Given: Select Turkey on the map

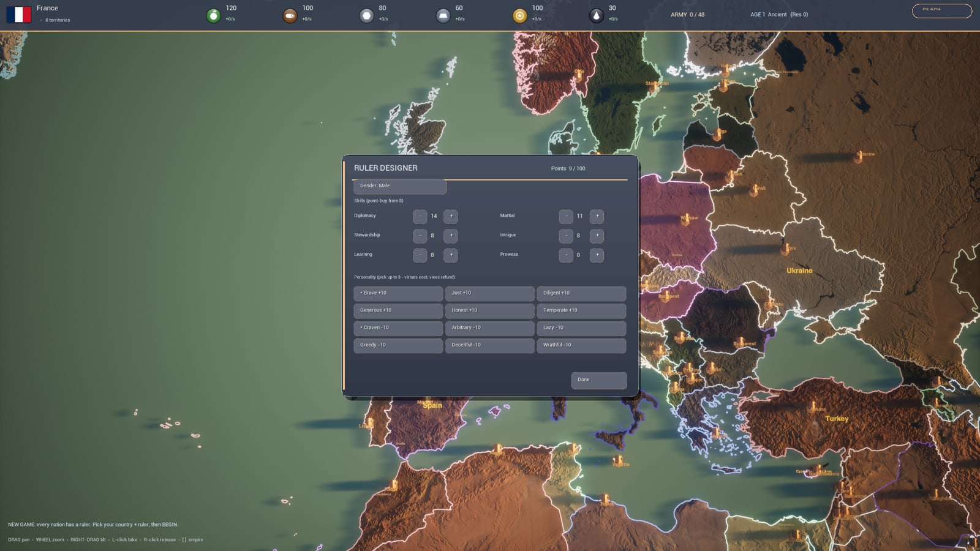Looking at the screenshot, I should (x=837, y=419).
